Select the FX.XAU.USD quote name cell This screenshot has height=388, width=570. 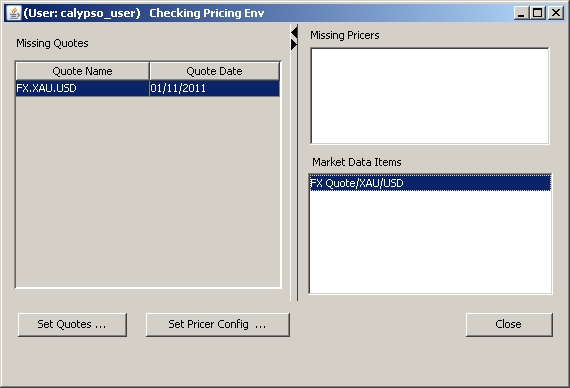[83, 88]
